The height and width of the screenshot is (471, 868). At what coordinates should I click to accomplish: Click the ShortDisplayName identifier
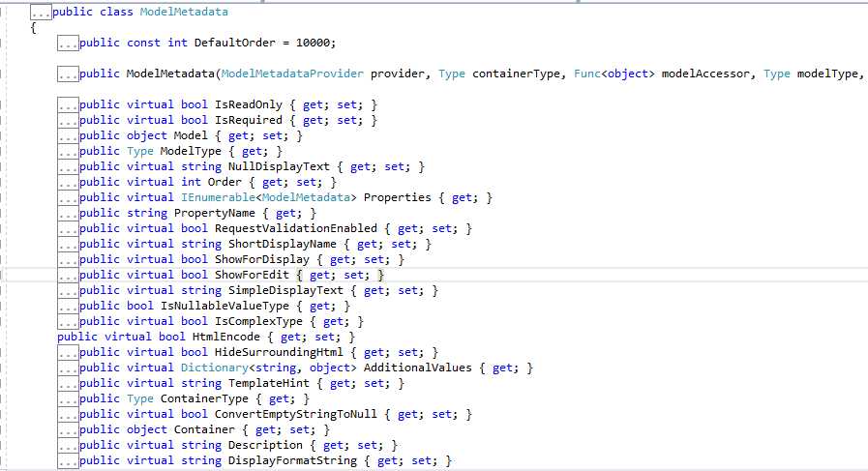click(x=283, y=244)
